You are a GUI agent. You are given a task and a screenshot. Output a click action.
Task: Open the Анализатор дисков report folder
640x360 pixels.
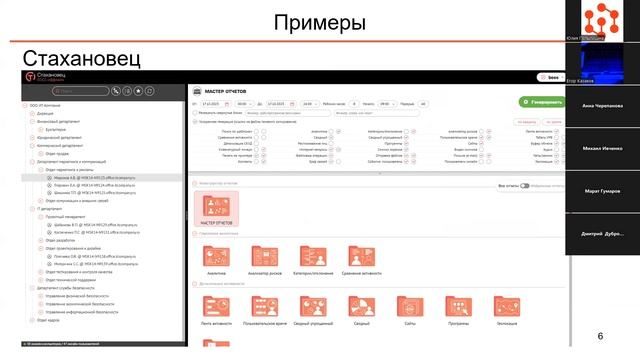point(265,260)
